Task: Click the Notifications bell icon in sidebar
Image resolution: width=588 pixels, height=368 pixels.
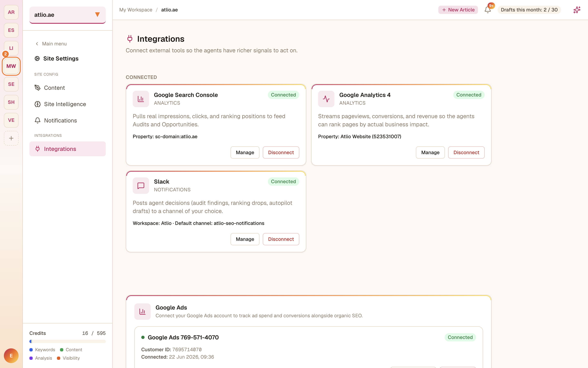Action: tap(37, 120)
